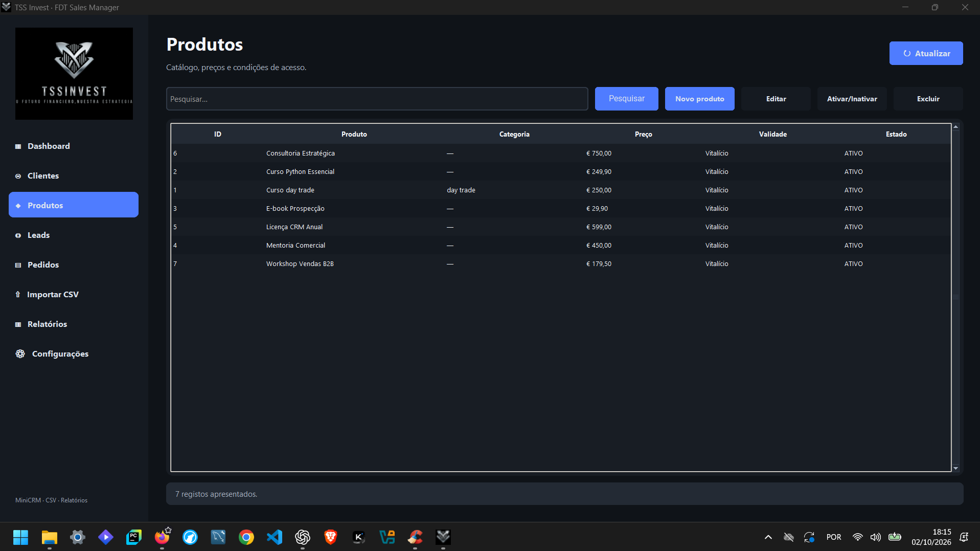Click the table scrollbar up arrow
The height and width of the screenshot is (551, 980).
click(955, 127)
